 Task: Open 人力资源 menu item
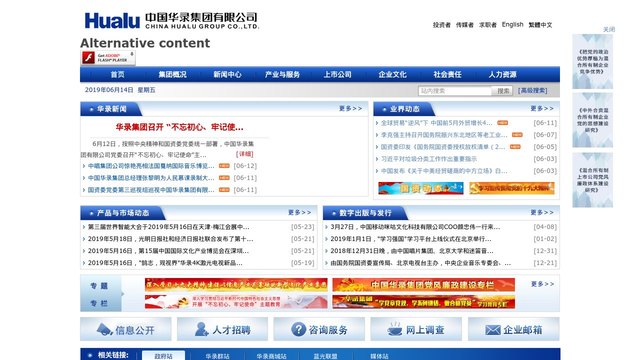[502, 75]
